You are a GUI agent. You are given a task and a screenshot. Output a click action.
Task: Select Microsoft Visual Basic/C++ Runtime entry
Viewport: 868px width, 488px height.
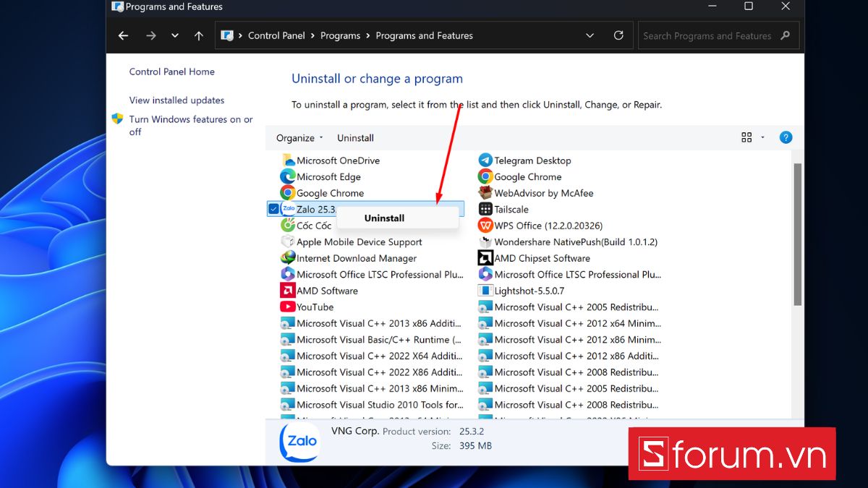pyautogui.click(x=372, y=340)
